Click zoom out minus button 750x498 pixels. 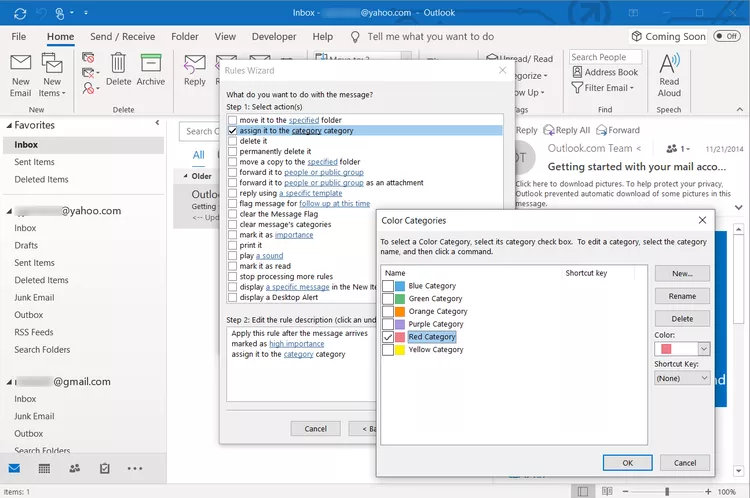point(625,491)
